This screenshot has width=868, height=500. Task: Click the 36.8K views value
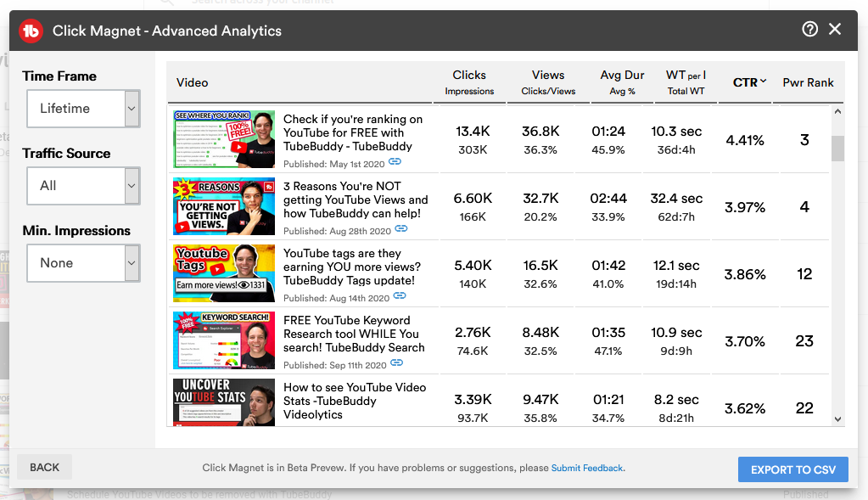pos(540,132)
